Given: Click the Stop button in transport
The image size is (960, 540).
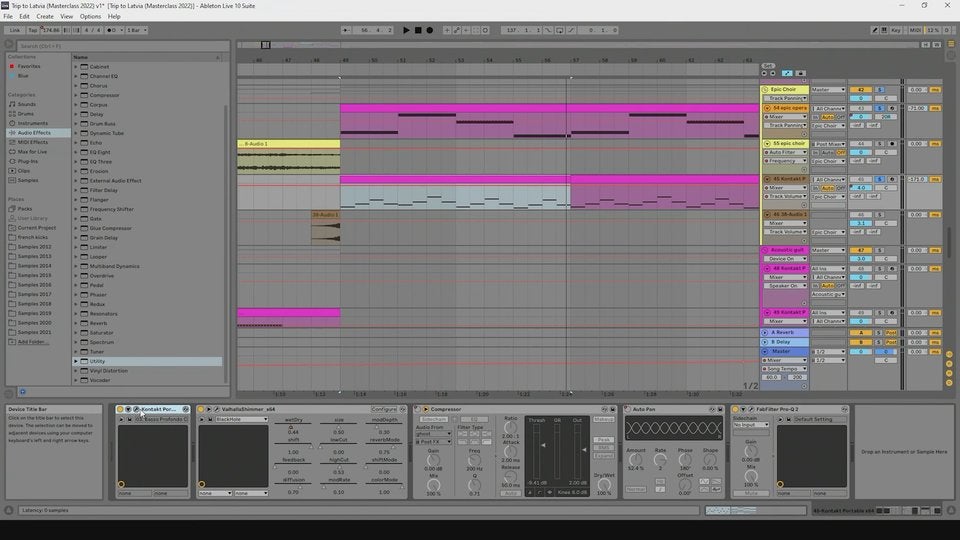Looking at the screenshot, I should [x=418, y=30].
